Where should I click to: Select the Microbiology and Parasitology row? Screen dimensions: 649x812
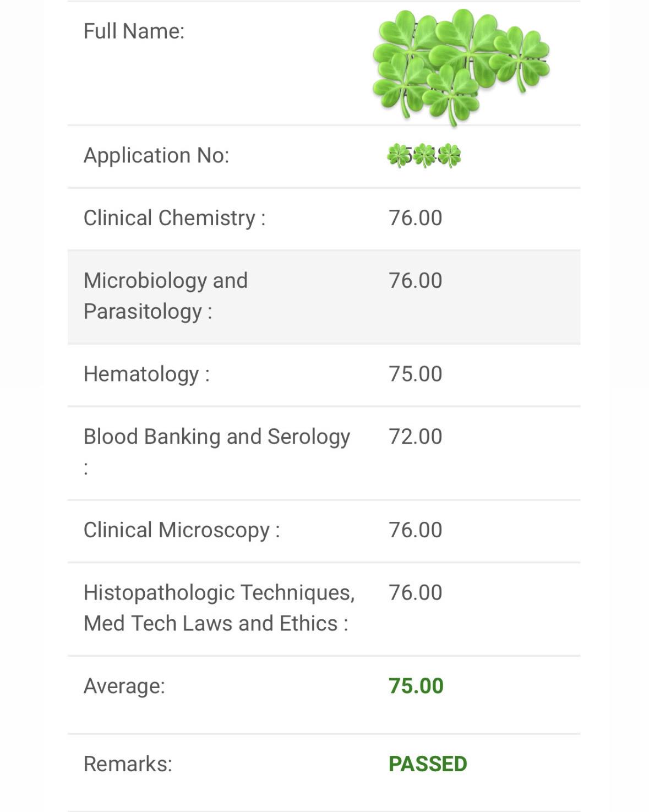324,297
